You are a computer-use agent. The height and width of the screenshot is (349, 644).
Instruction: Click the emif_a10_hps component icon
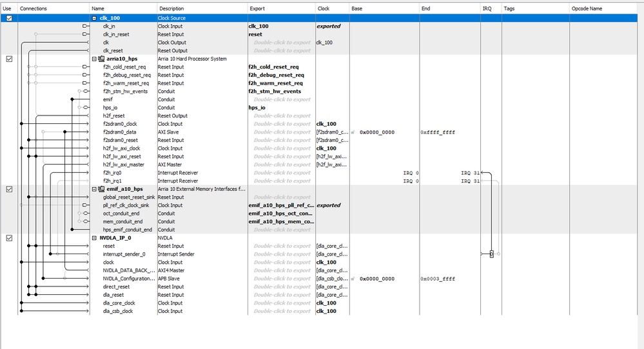click(101, 189)
